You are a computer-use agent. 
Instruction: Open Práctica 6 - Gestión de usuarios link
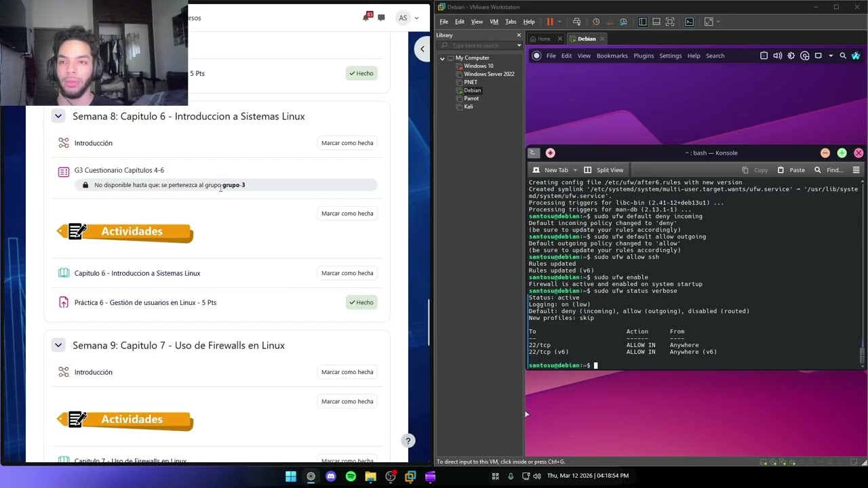pyautogui.click(x=145, y=302)
